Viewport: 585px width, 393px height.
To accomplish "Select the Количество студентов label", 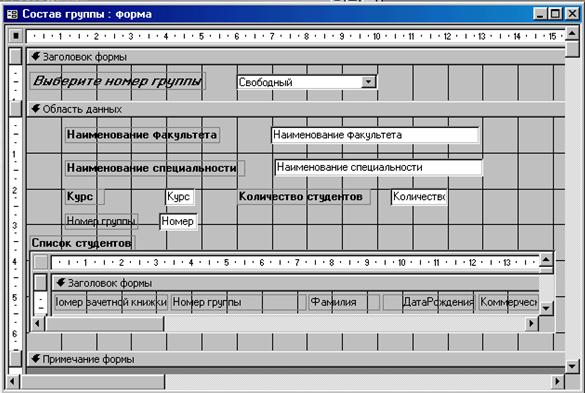I will tap(303, 197).
